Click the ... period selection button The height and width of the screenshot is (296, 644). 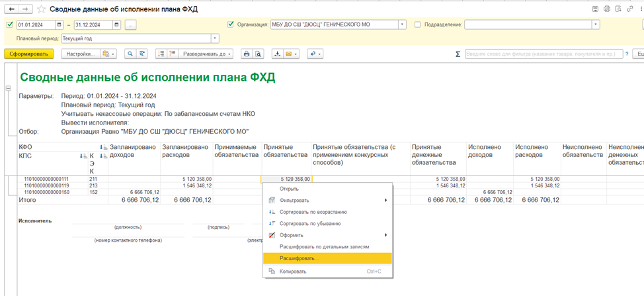coord(131,25)
